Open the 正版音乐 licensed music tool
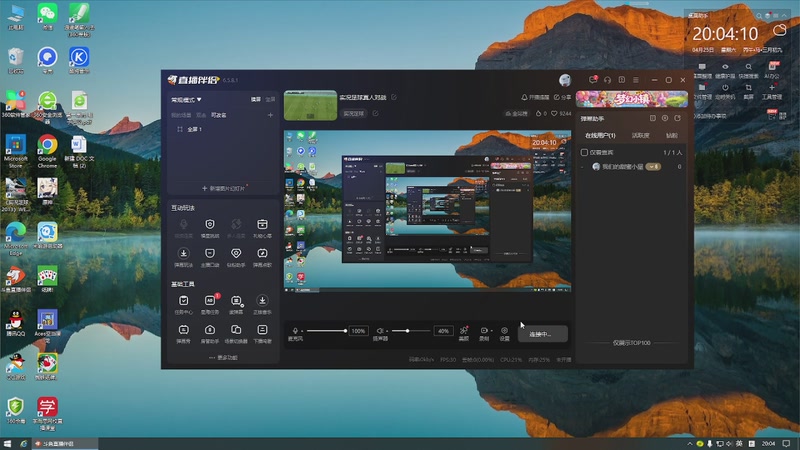The height and width of the screenshot is (450, 800). pos(262,305)
